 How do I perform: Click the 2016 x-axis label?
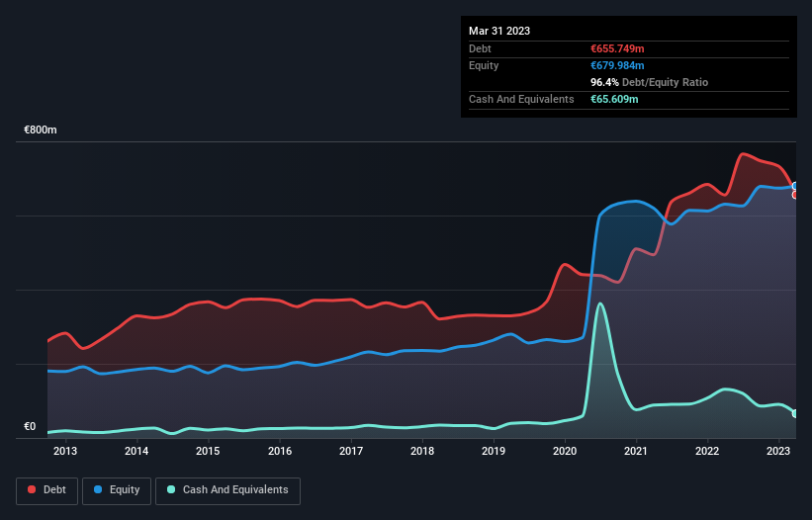coord(280,451)
